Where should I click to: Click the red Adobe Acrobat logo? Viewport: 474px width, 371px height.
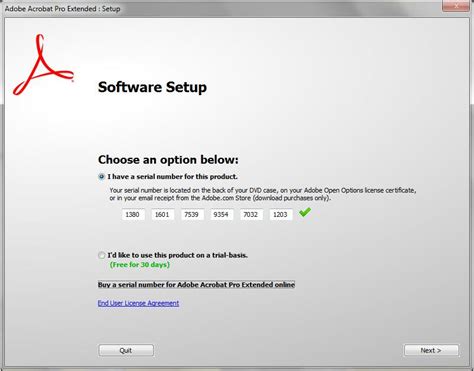(43, 65)
